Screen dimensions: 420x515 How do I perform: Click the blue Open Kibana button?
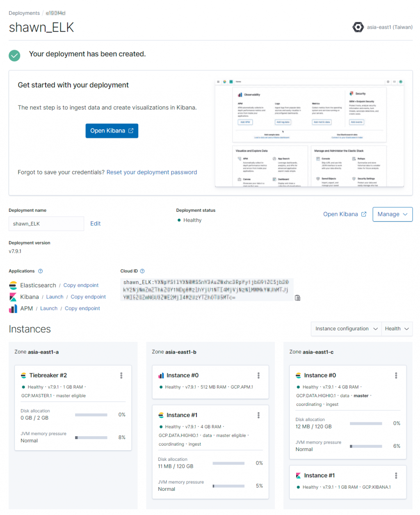tap(112, 131)
